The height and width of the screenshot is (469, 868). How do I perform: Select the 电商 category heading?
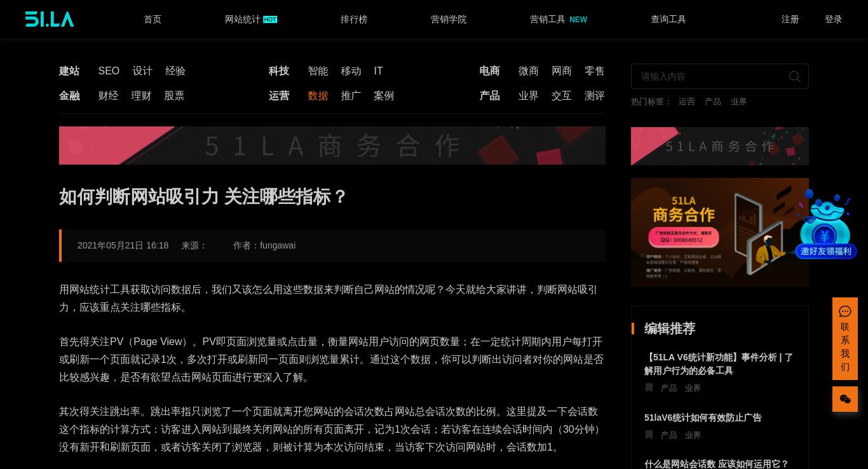[489, 71]
